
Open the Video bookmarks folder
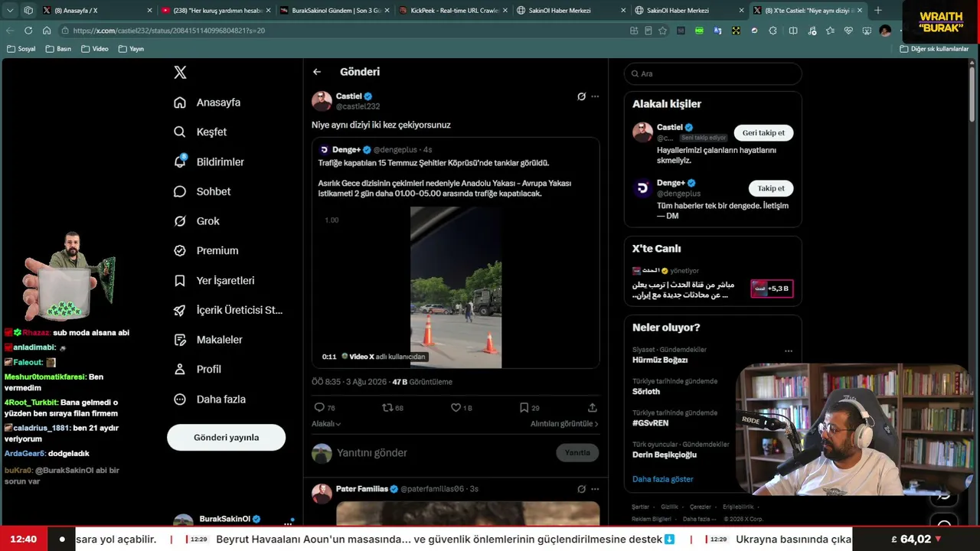click(94, 49)
